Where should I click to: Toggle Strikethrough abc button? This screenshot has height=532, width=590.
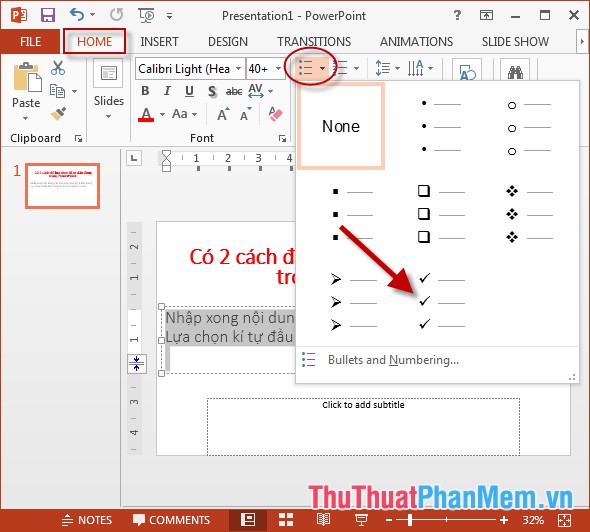[x=234, y=91]
